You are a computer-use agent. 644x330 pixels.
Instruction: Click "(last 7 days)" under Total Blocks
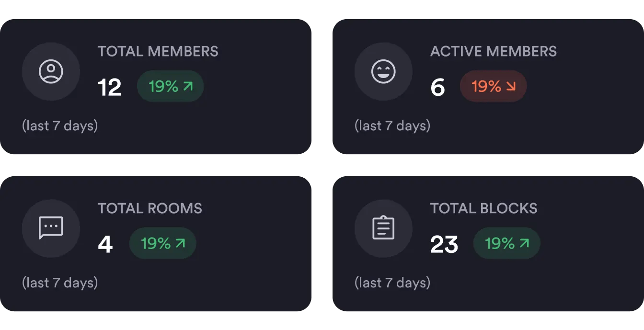click(x=392, y=283)
